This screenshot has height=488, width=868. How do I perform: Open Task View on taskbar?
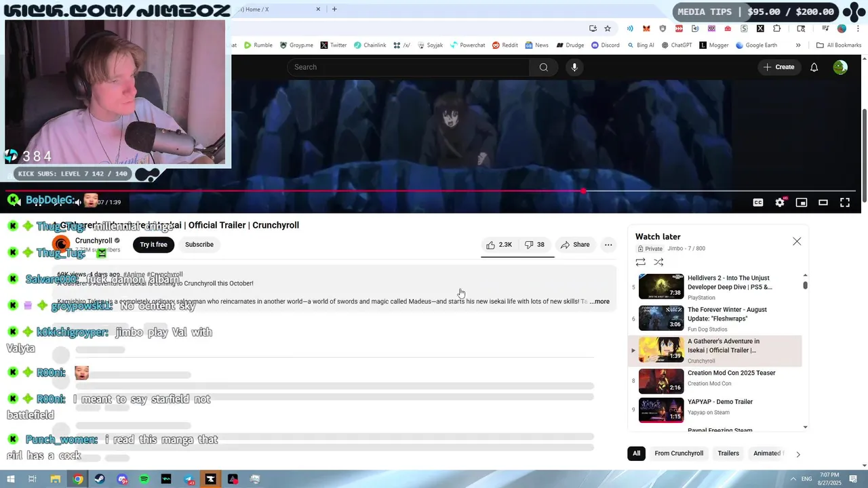(x=33, y=479)
